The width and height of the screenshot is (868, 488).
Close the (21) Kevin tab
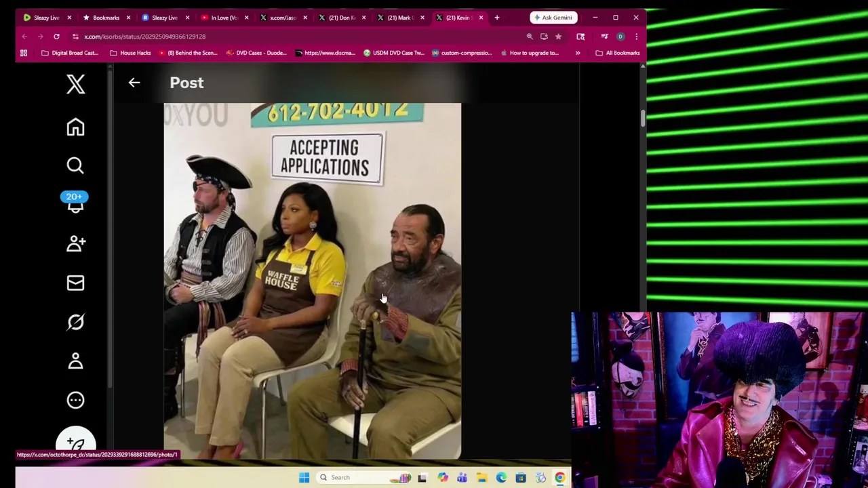(481, 18)
